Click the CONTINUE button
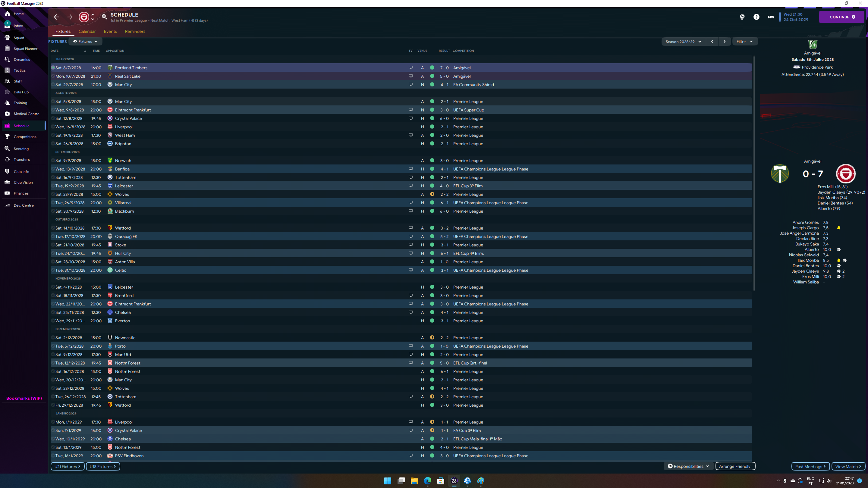 point(841,17)
